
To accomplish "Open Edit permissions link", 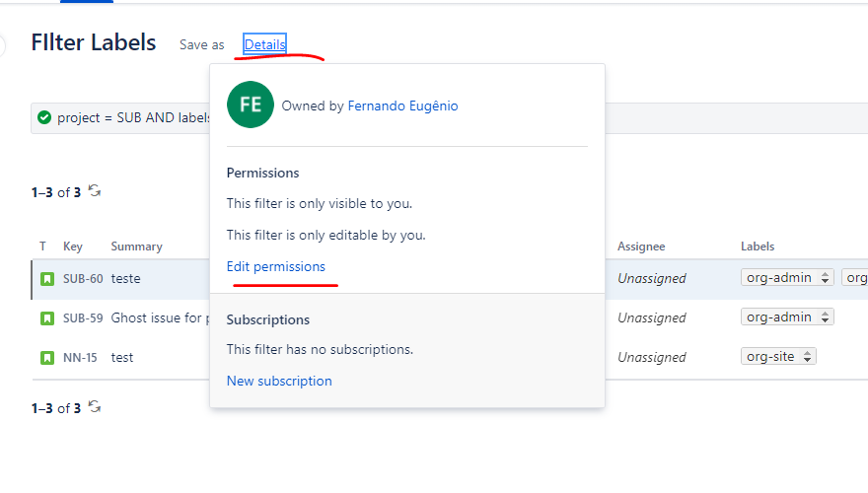I will pos(275,266).
